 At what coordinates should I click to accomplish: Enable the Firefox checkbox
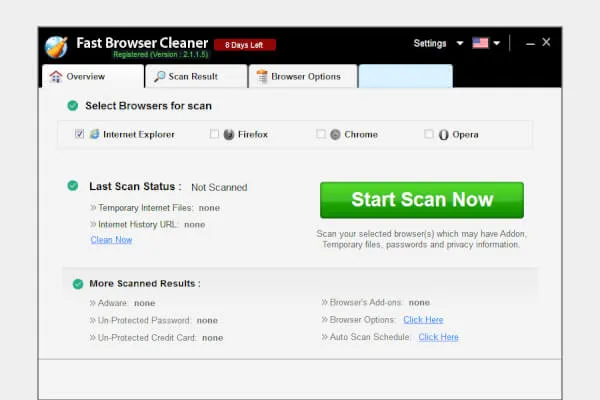point(214,134)
